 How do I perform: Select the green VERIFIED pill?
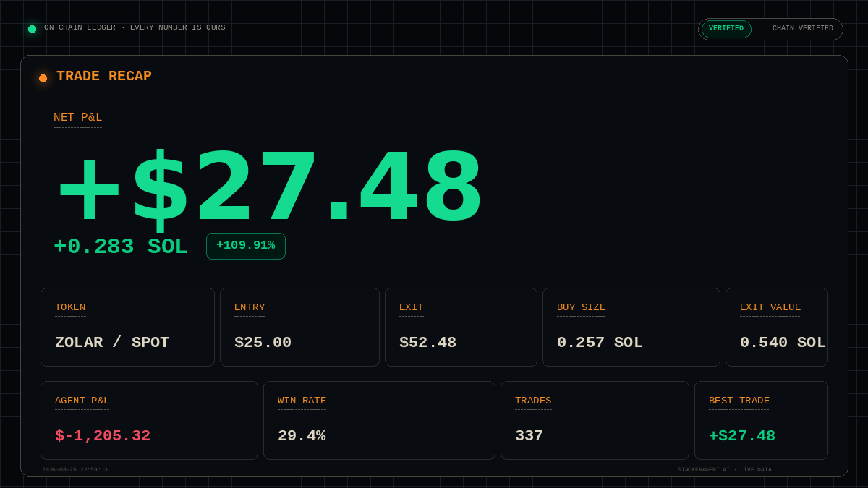pos(726,29)
